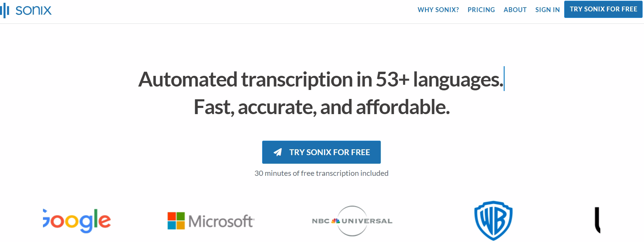This screenshot has width=644, height=242.
Task: Click the Microsoft wordmark text
Action: pyautogui.click(x=221, y=221)
